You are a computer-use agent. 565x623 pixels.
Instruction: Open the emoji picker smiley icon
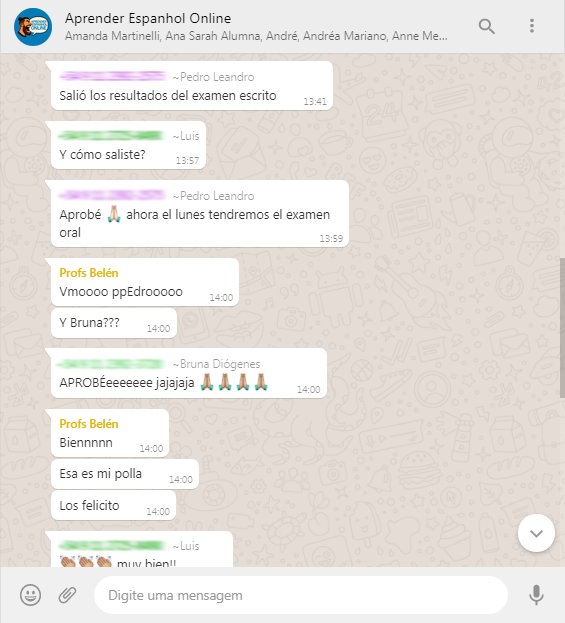pyautogui.click(x=31, y=595)
